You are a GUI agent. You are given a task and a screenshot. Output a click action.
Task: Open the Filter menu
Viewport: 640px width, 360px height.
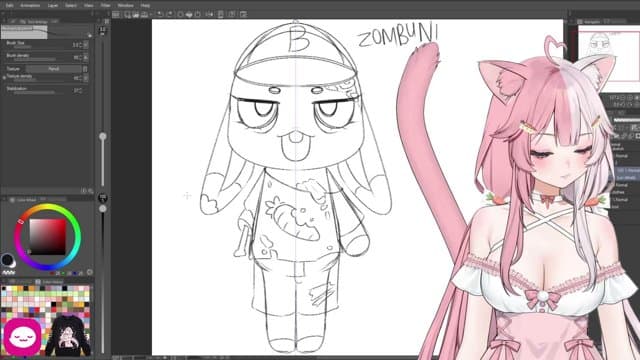click(x=105, y=6)
